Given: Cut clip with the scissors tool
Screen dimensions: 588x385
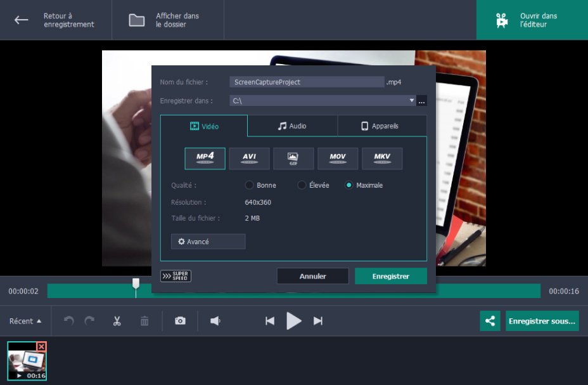Looking at the screenshot, I should tap(117, 321).
